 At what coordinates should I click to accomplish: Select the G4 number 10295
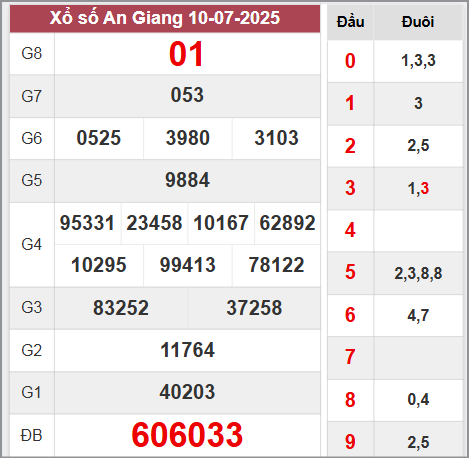pos(99,265)
